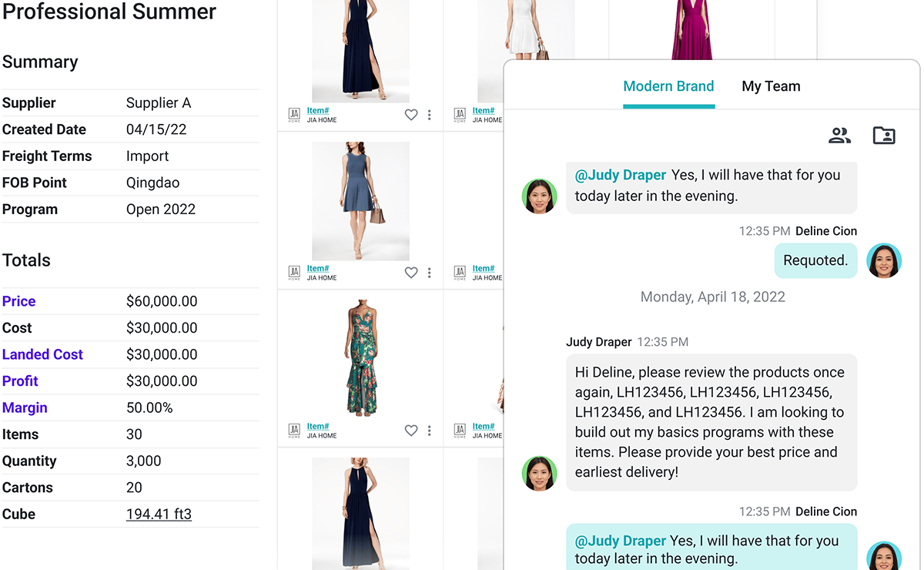Open the shared folder icon in chat
The image size is (924, 570).
coord(884,136)
